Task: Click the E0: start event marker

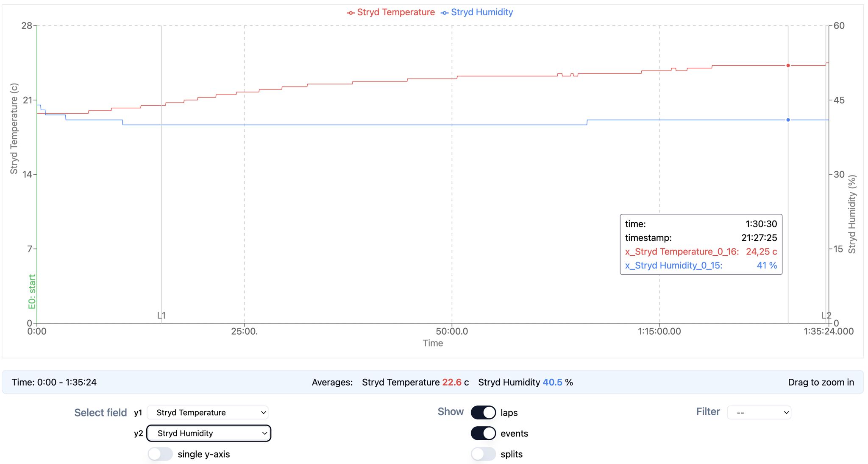Action: click(32, 292)
